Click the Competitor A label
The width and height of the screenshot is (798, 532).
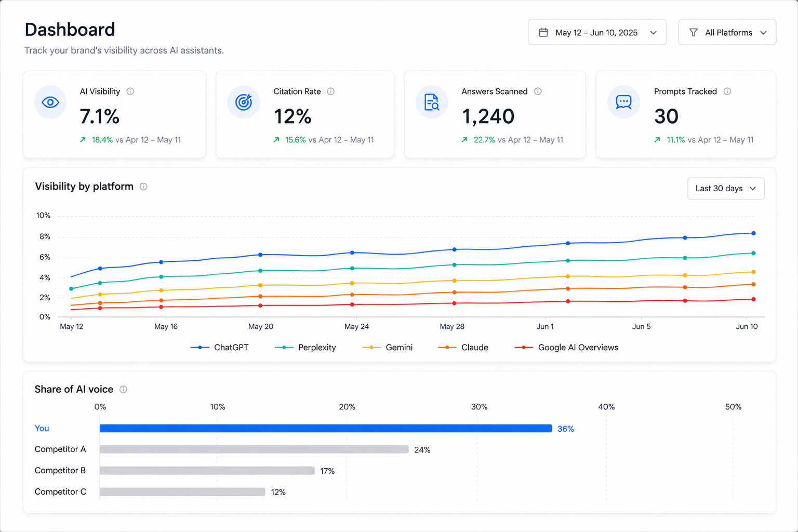pyautogui.click(x=60, y=449)
